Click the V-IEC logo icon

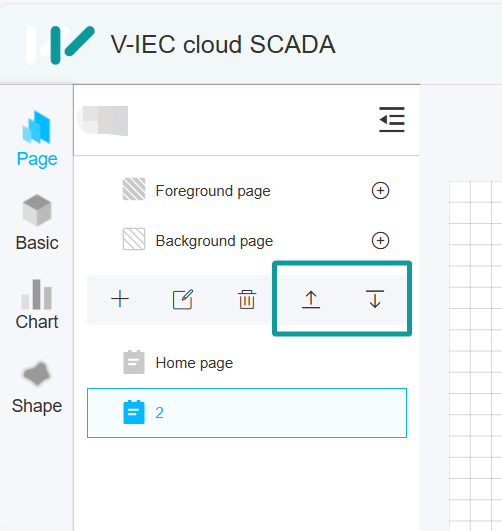pyautogui.click(x=60, y=45)
